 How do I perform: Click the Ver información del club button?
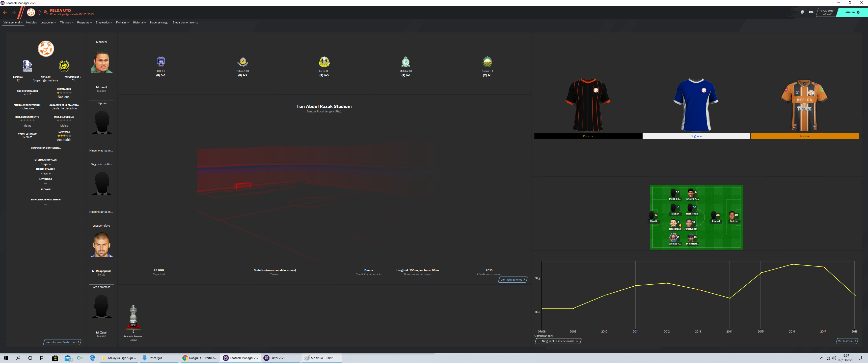62,342
